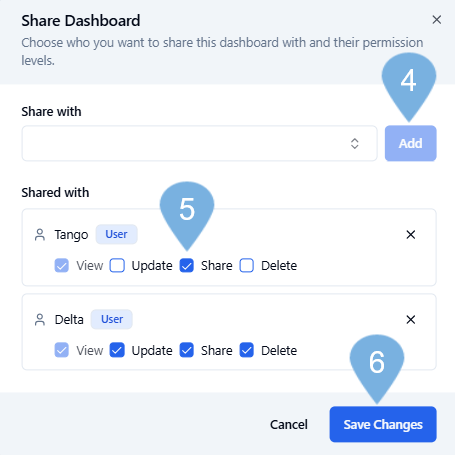Click the user icon beside Tango
The width and height of the screenshot is (455, 455).
40,235
